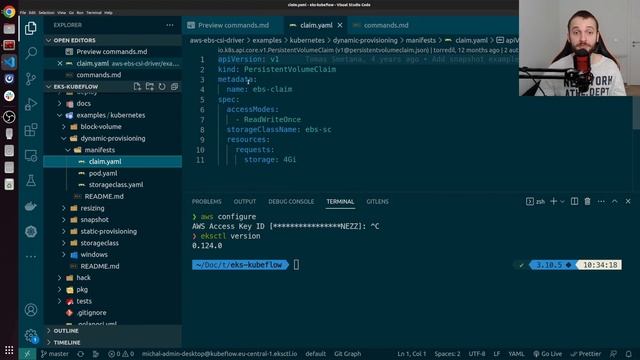Open Run and Debug view
Screen dimensions: 640x360
(x=31, y=104)
